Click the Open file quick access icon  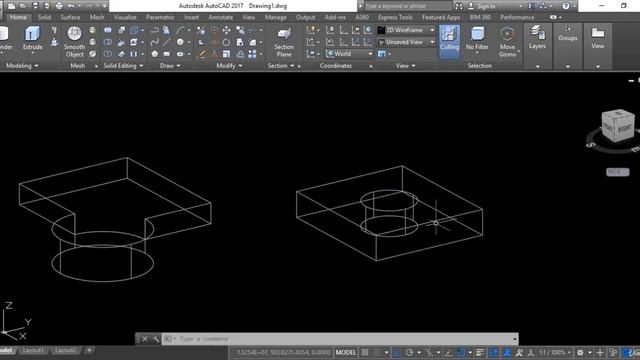click(x=23, y=6)
